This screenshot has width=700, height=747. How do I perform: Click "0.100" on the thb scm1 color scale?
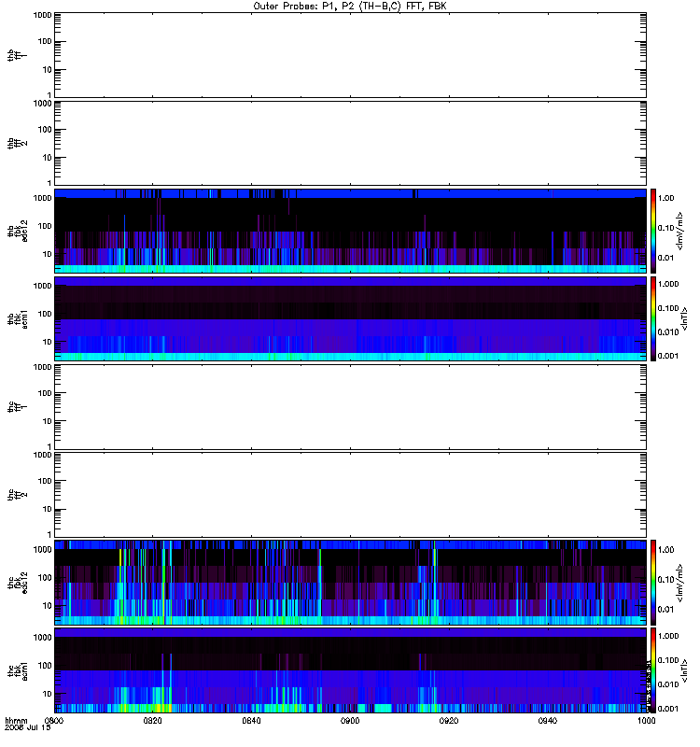tap(668, 308)
